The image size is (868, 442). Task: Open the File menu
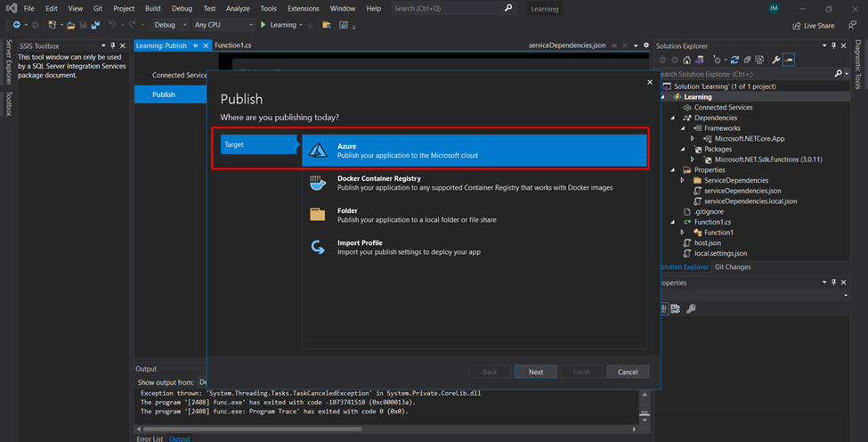[28, 8]
